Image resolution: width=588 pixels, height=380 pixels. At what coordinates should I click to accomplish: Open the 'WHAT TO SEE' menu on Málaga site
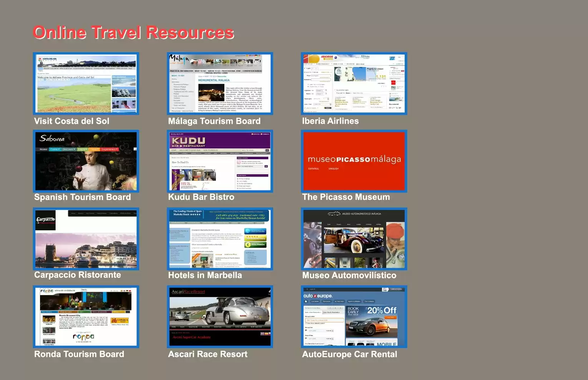[201, 71]
